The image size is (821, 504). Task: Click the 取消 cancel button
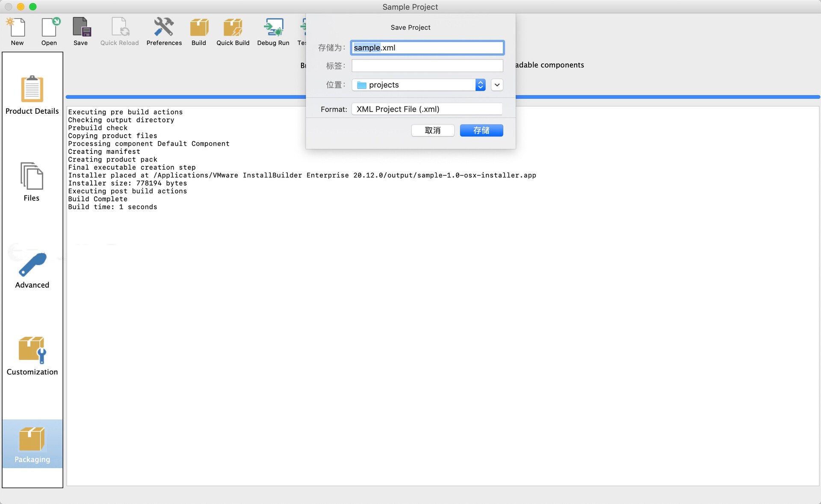click(433, 130)
